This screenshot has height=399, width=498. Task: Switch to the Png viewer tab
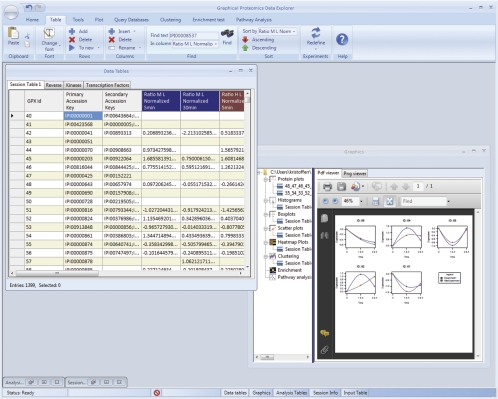(355, 174)
